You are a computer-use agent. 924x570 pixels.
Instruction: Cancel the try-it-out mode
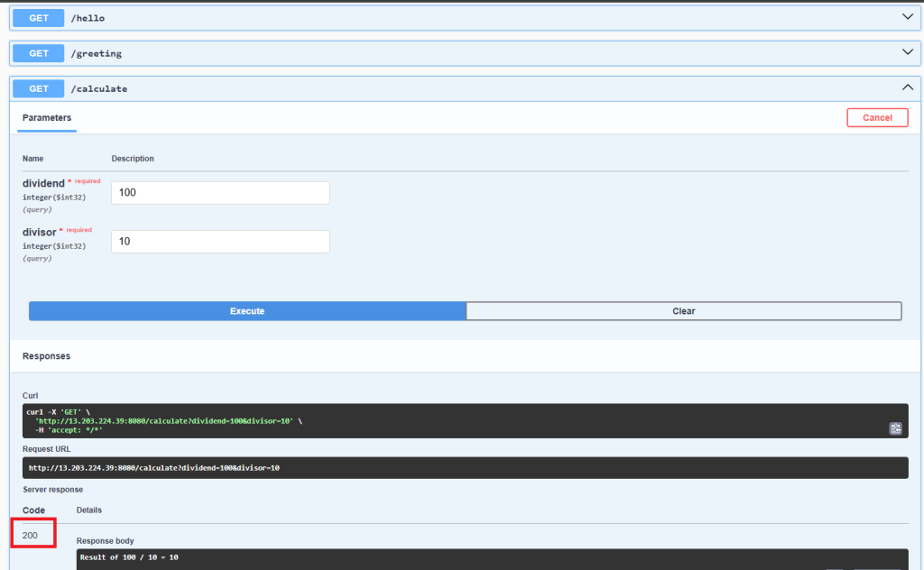click(x=877, y=118)
